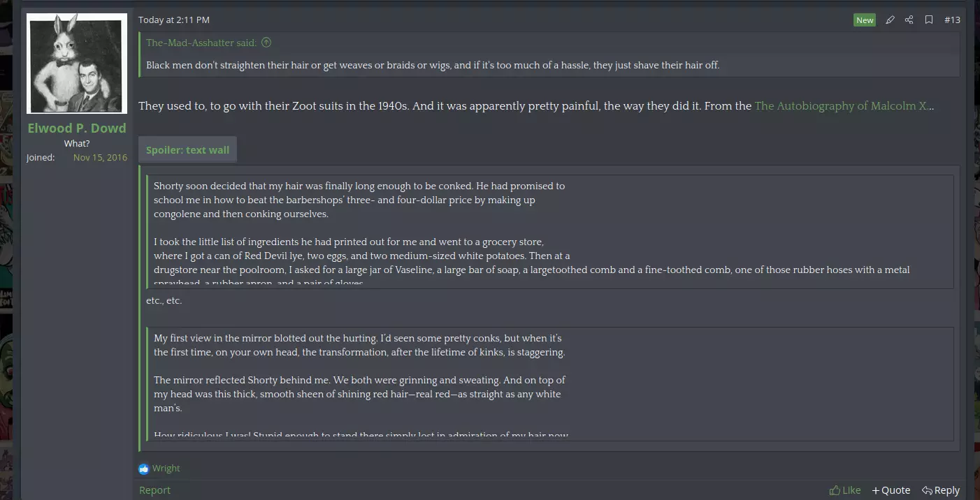Click the Like button at the post footer
Image resolution: width=980 pixels, height=500 pixels.
(x=845, y=490)
